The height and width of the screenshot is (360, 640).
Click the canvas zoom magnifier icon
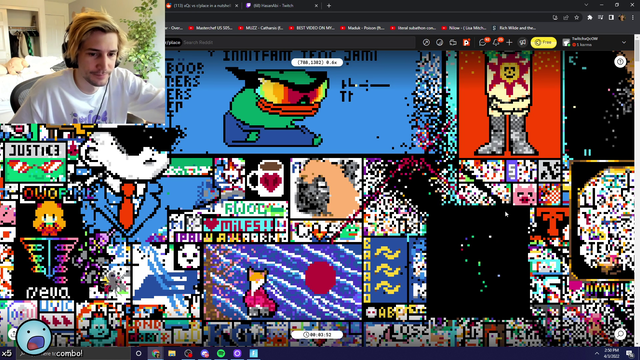(620, 334)
